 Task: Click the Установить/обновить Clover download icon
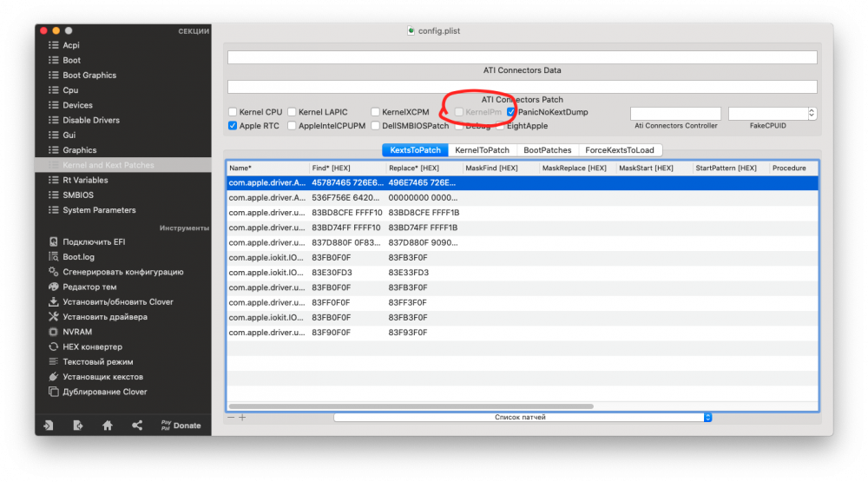pos(53,301)
